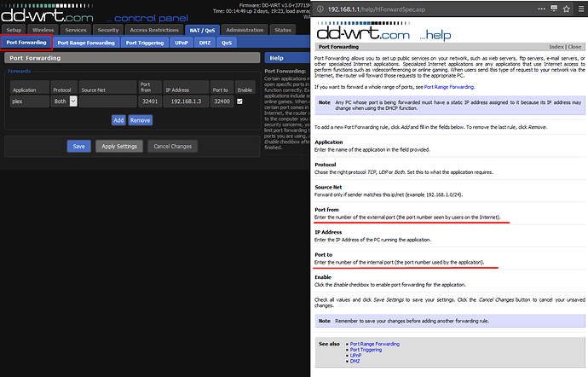The width and height of the screenshot is (588, 377).
Task: Click the empty Source Net field
Action: click(x=108, y=101)
